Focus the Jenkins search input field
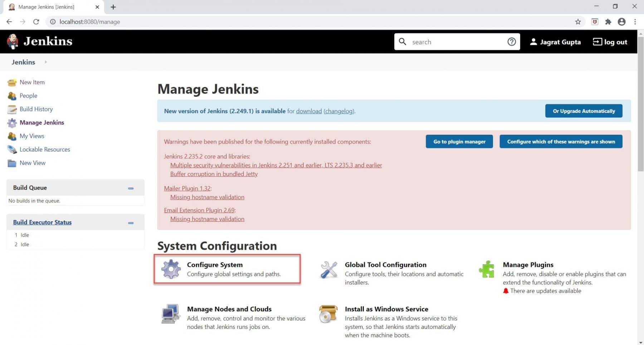Viewport: 644px width, 345px height. (x=457, y=42)
